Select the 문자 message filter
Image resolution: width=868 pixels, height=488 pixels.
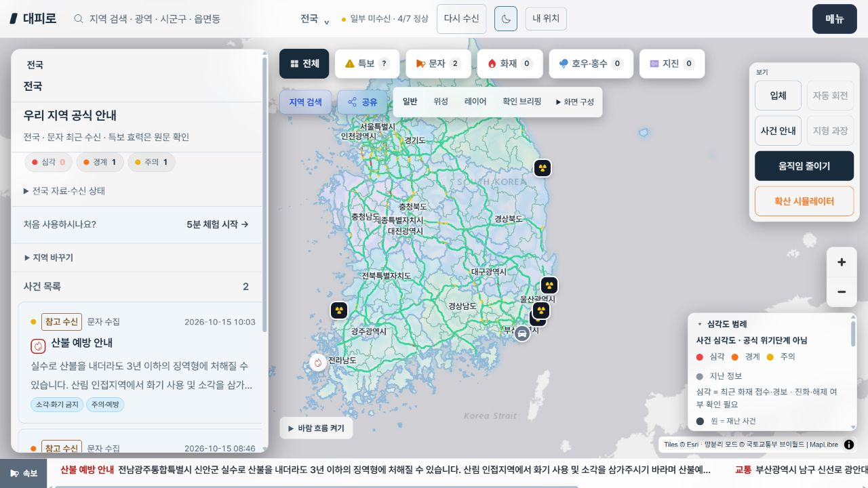click(x=438, y=64)
